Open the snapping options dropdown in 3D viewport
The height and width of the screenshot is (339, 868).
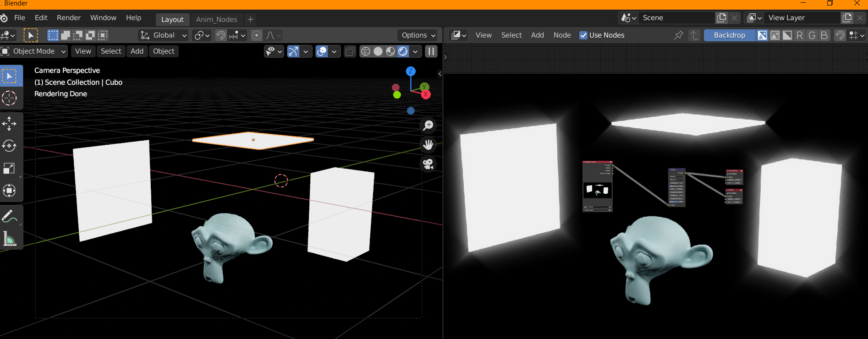point(237,35)
